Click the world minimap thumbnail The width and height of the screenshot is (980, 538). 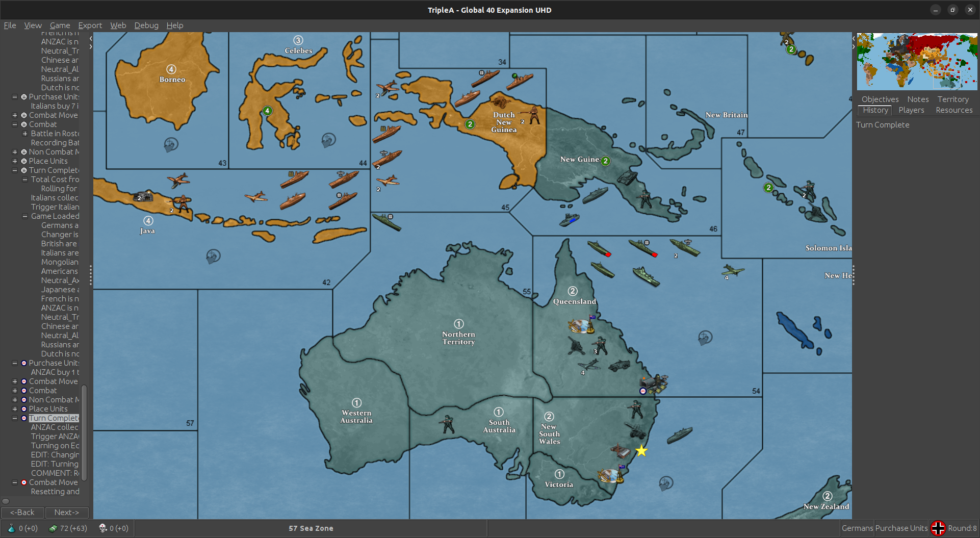917,62
